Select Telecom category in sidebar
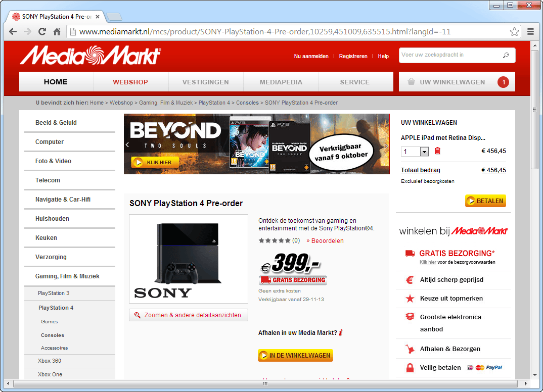543x392 pixels. (48, 180)
